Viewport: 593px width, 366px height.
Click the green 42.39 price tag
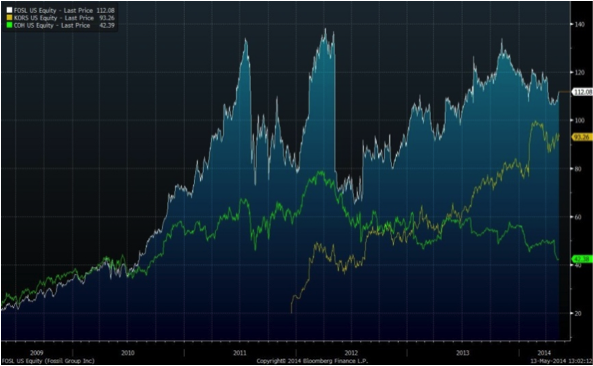pos(582,259)
